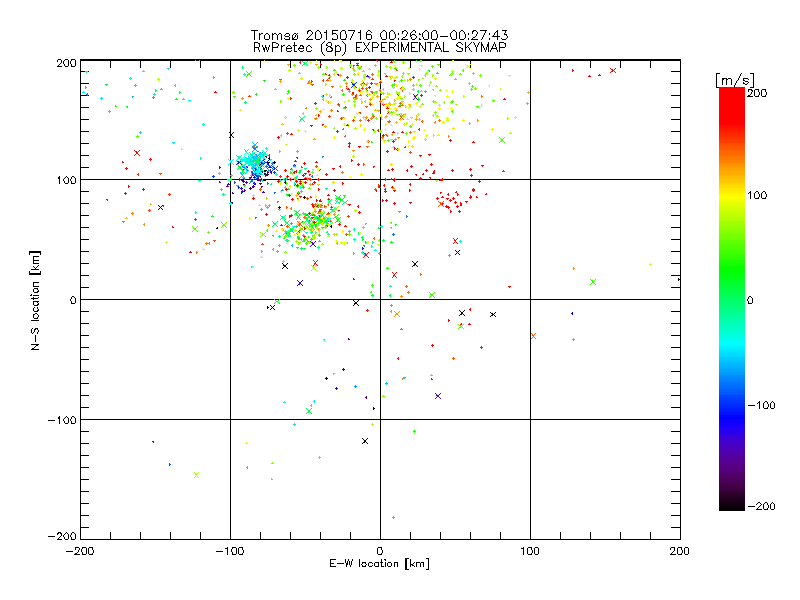
Task: Click the colorbar label '200' at top
Action: tap(757, 93)
